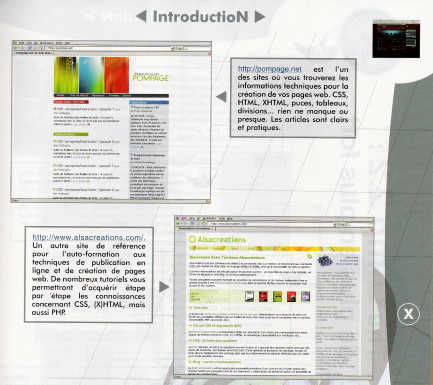Click the address bar of the Alsacreations browser
This screenshot has width=433, height=385.
click(270, 224)
